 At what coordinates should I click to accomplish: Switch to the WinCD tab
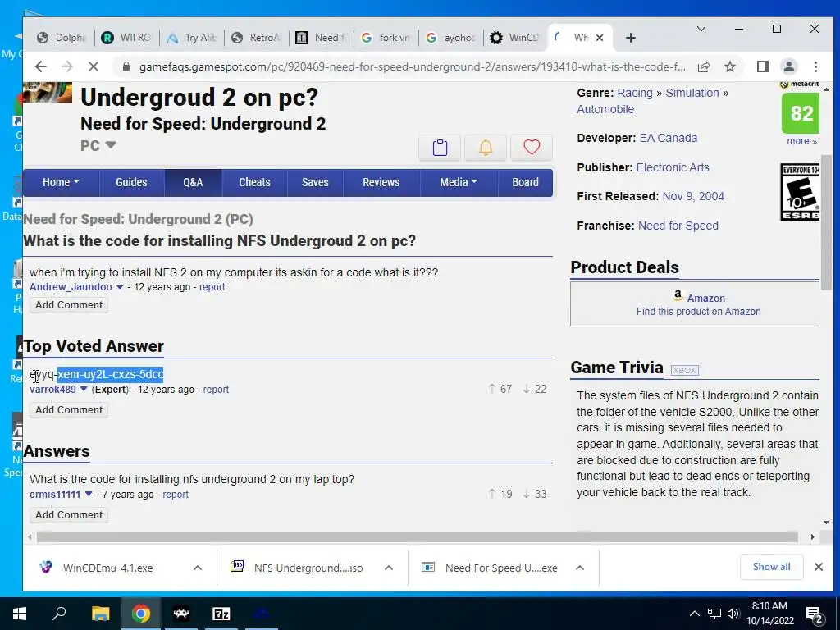[x=516, y=38]
